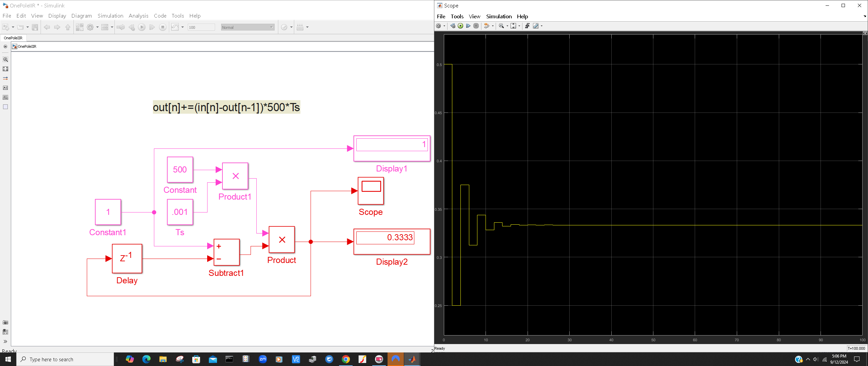Add an annotation with the text icon
Image resolution: width=868 pixels, height=366 pixels.
5,88
